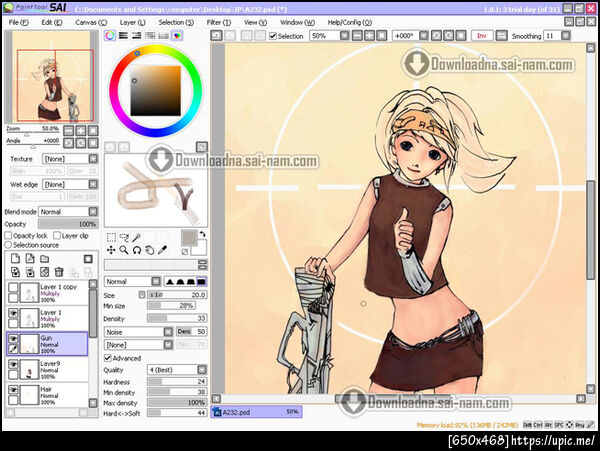Enable the Opacity lock checkbox
This screenshot has height=451, width=600.
(x=8, y=235)
